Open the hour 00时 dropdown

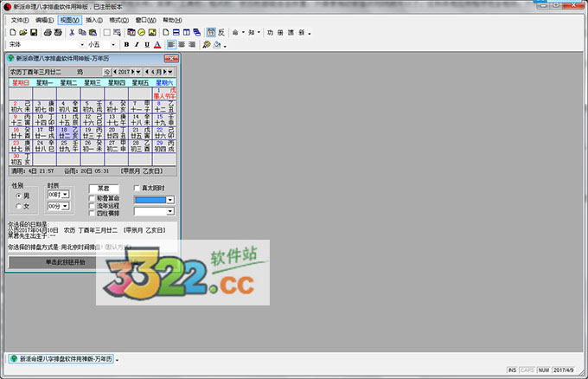point(65,195)
